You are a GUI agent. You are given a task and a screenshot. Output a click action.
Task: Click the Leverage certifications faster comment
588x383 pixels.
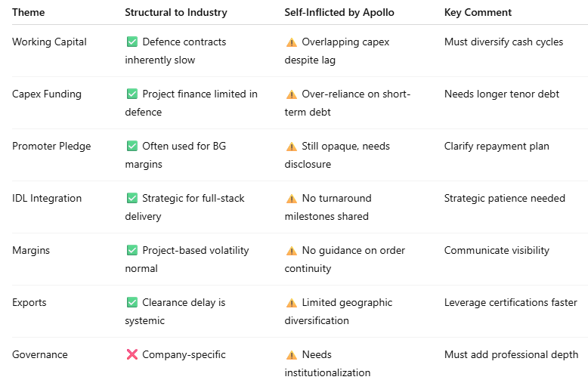[x=511, y=303]
